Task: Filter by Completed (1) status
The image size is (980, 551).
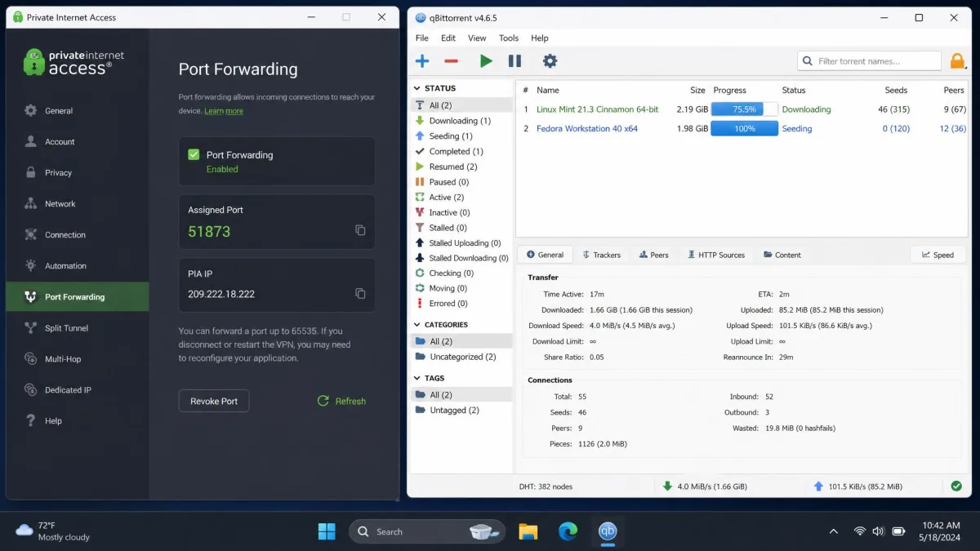Action: [461, 151]
